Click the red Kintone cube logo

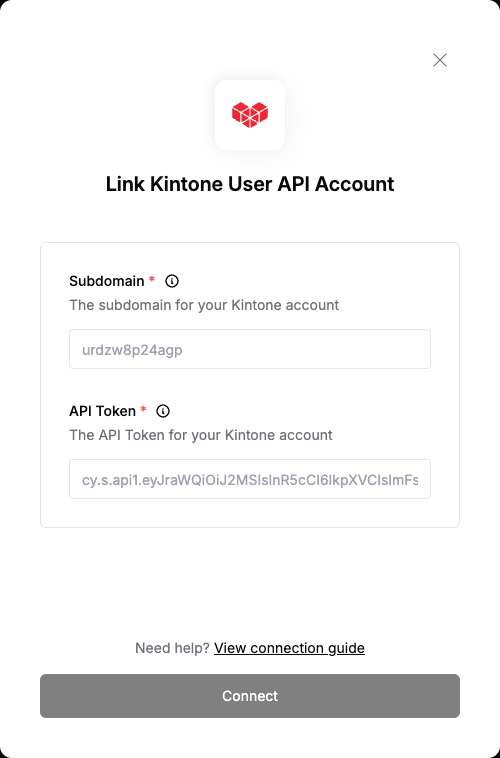tap(250, 115)
